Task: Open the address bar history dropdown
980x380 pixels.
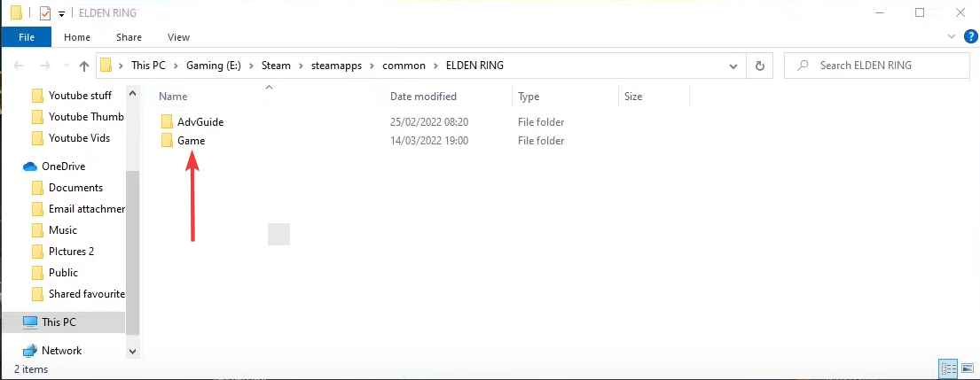Action: click(x=733, y=66)
